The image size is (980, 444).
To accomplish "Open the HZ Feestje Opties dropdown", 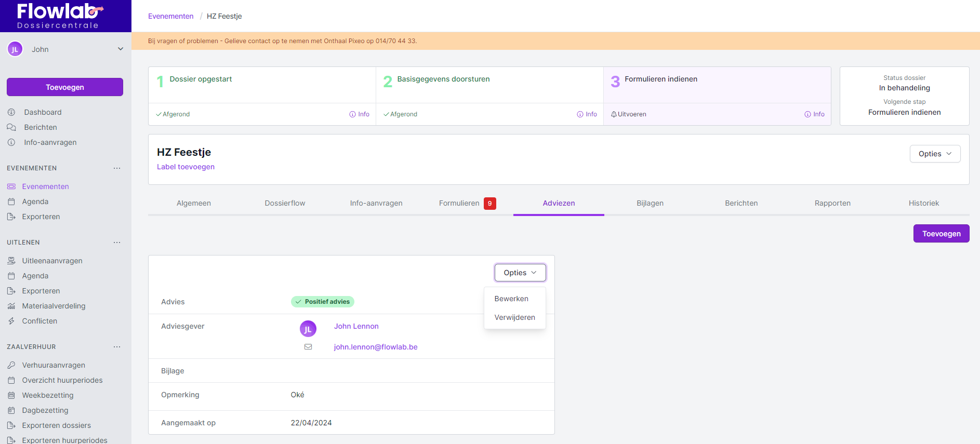I will (934, 154).
